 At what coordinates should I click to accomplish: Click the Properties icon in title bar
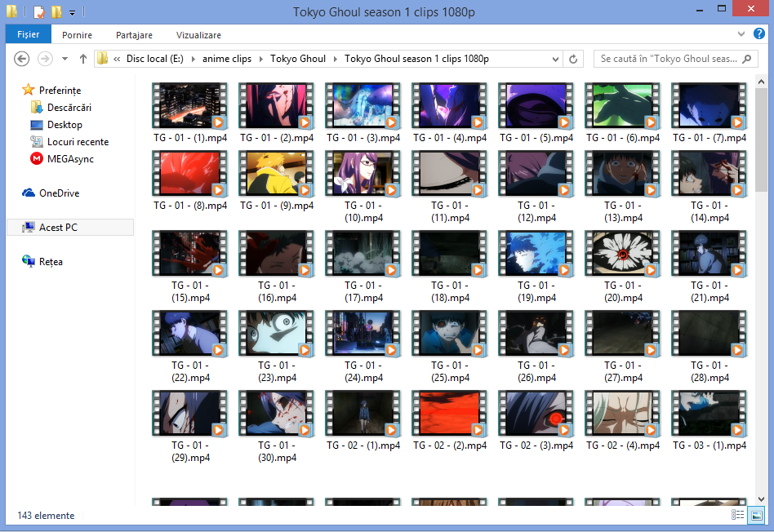tap(39, 11)
